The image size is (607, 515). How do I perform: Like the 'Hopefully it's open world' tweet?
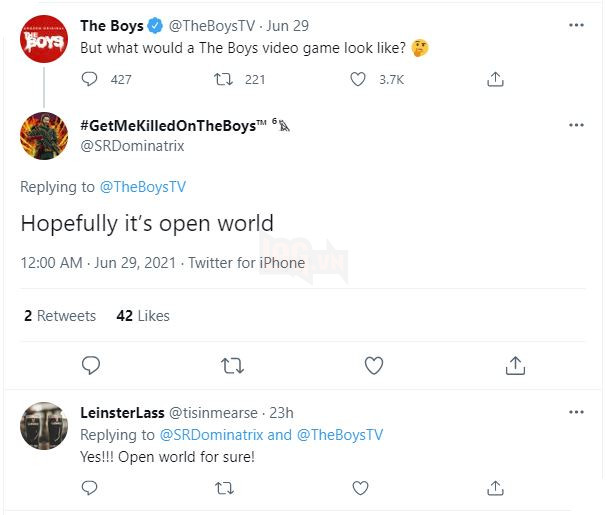(374, 366)
